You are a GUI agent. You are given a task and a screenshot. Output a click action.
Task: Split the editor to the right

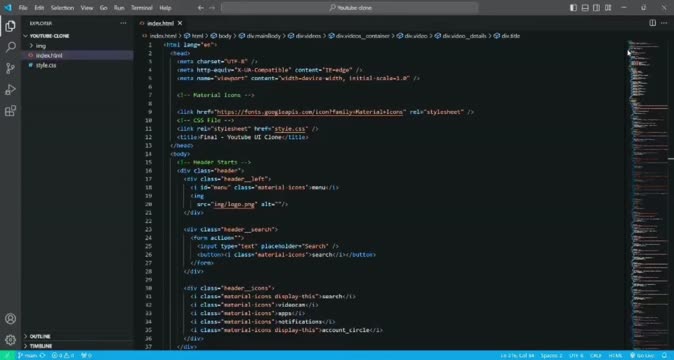point(653,23)
